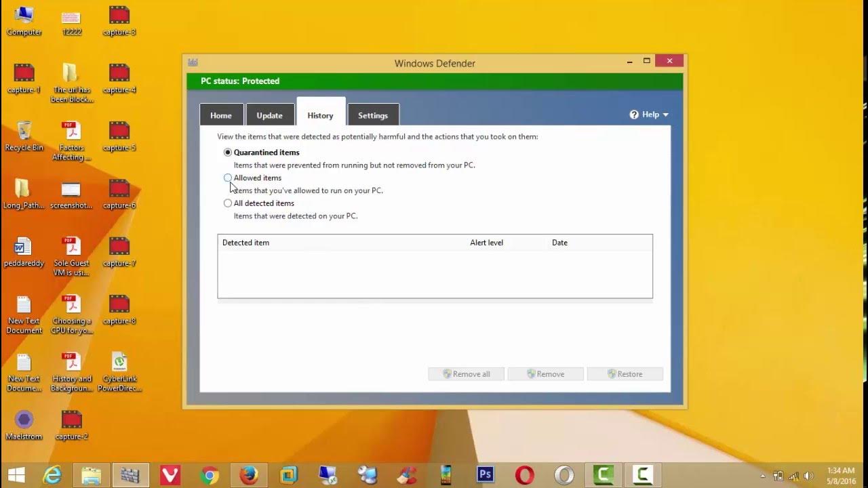Click the Windows Start button

(x=16, y=474)
